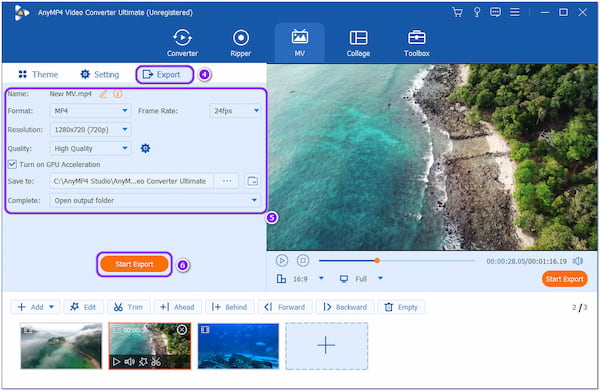
Task: Select the third underwater clip thumbnail
Action: pyautogui.click(x=238, y=346)
